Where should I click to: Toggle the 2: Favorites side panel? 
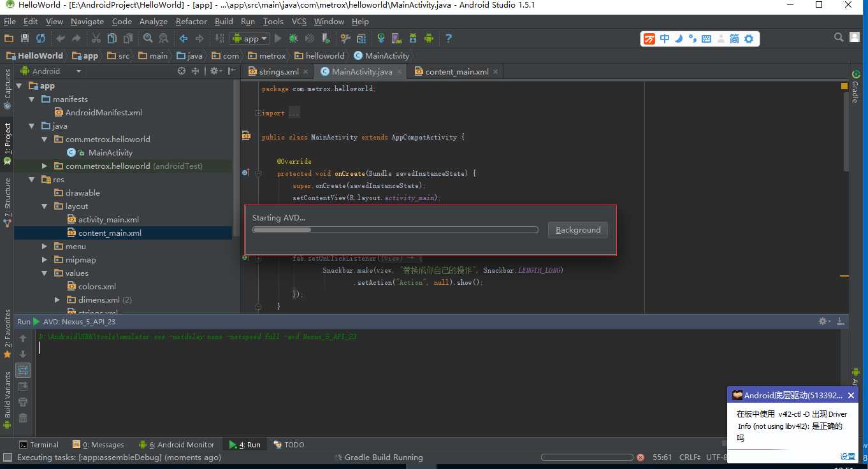[x=7, y=334]
